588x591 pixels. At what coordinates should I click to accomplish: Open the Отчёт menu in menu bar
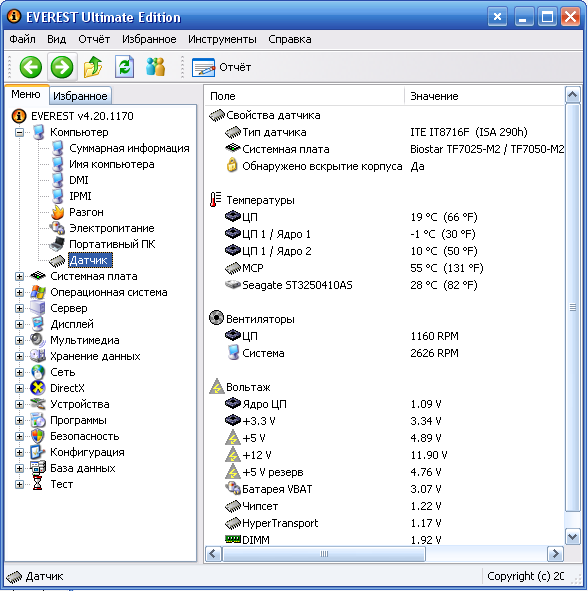(x=94, y=39)
